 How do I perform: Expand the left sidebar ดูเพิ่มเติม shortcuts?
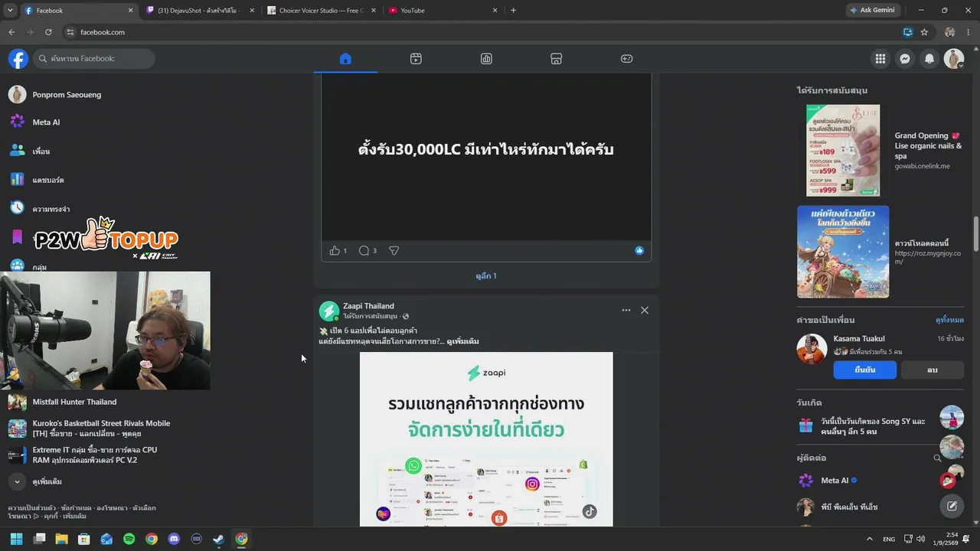pyautogui.click(x=47, y=481)
